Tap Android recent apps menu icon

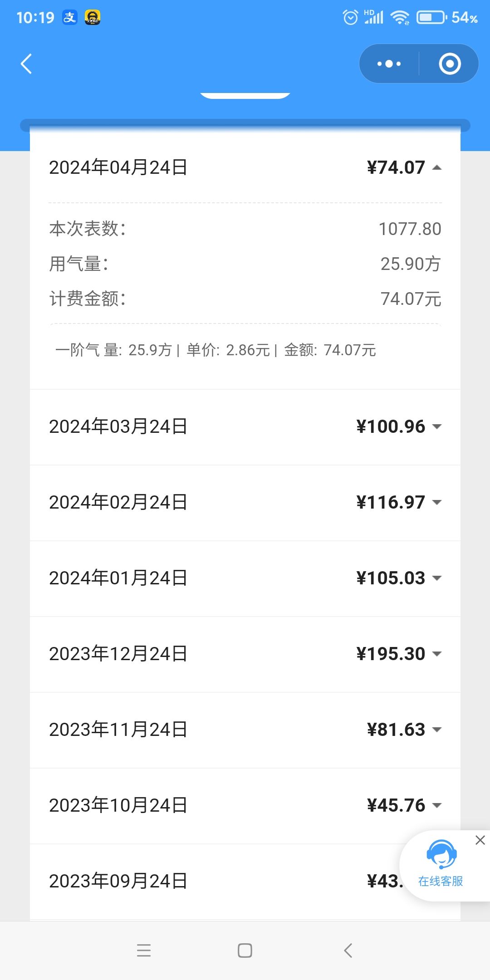click(x=144, y=950)
